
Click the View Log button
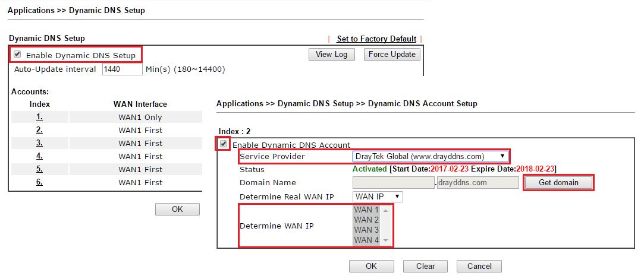pyautogui.click(x=331, y=55)
